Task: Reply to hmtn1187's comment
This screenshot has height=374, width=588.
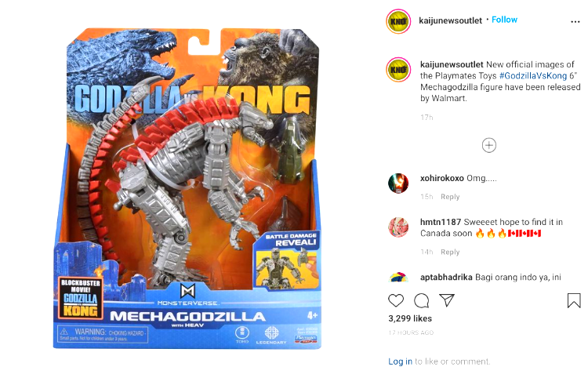Action: (x=450, y=252)
